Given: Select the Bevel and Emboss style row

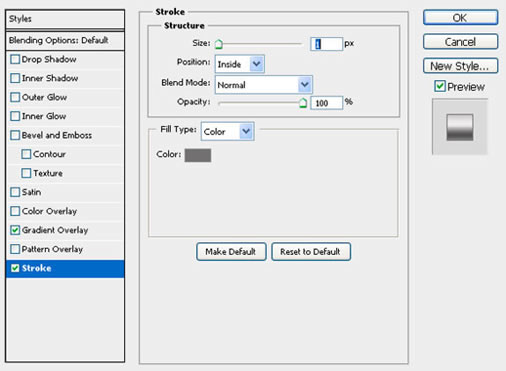Looking at the screenshot, I should pyautogui.click(x=65, y=135).
